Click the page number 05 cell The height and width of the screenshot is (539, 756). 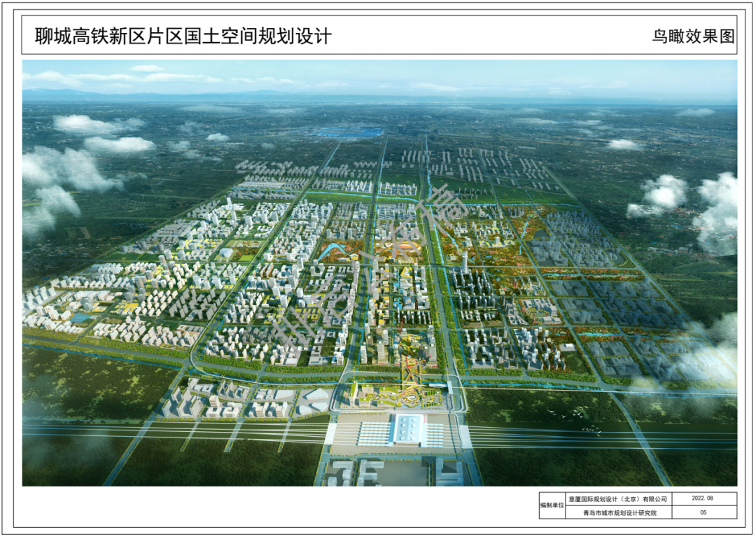point(703,512)
